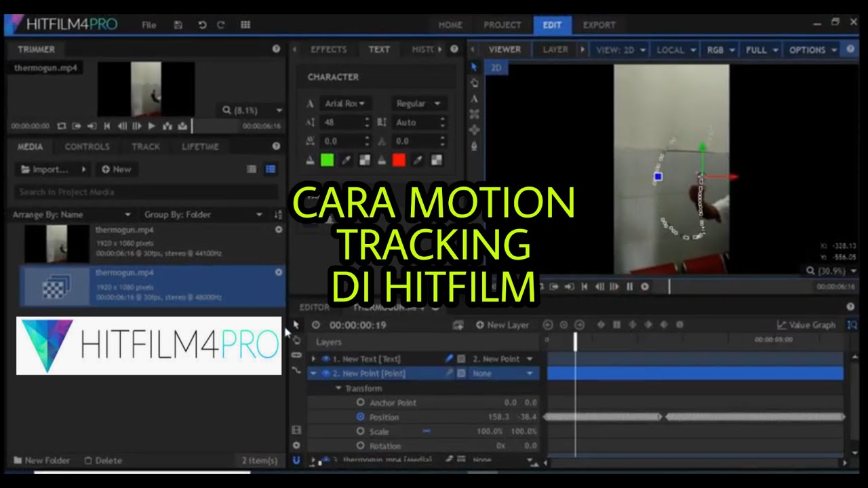Switch to the TRACK tab

click(146, 146)
